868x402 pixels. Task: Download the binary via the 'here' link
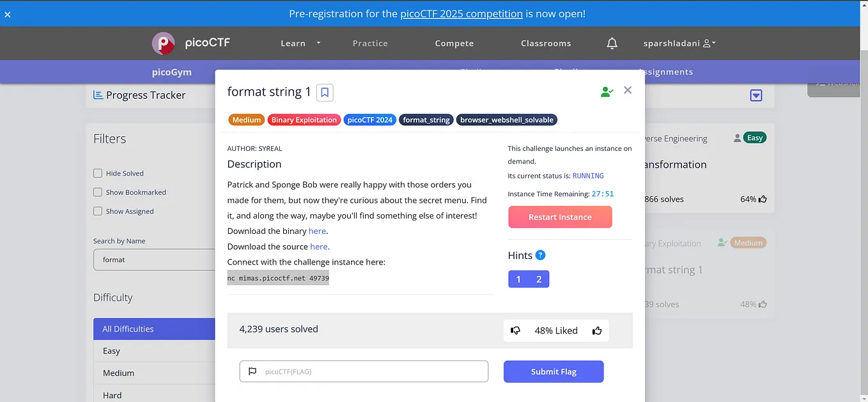point(317,231)
